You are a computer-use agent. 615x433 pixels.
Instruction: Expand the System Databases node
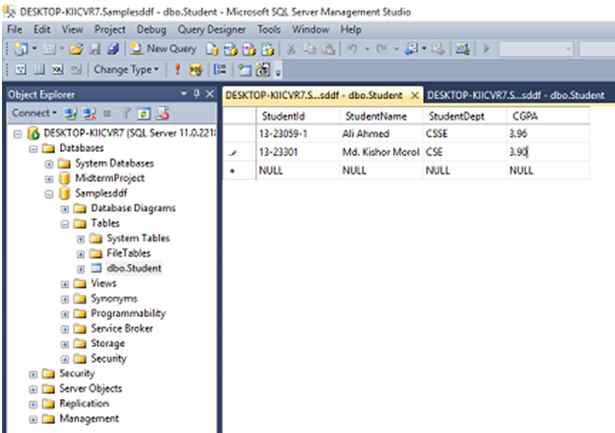click(49, 164)
